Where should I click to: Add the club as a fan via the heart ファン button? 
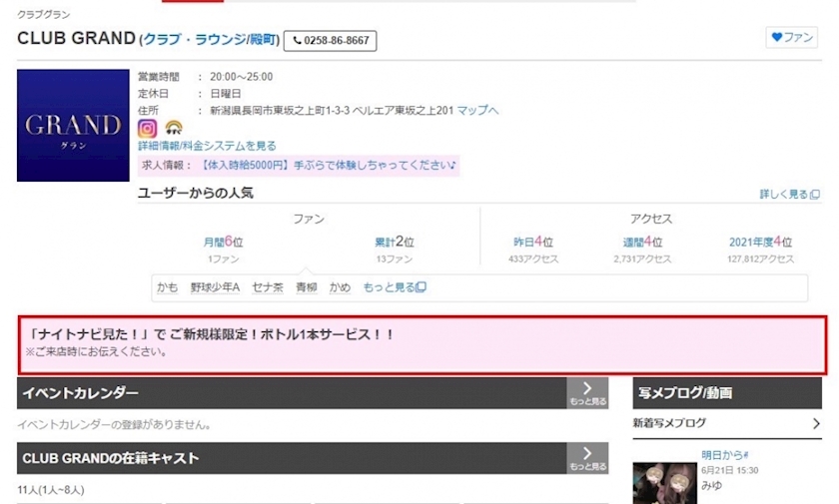[x=792, y=37]
